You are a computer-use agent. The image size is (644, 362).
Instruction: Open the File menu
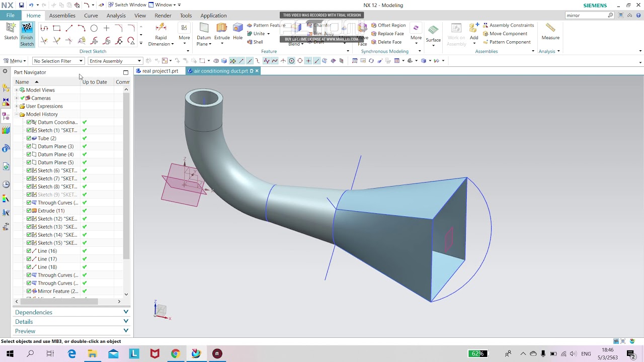click(x=10, y=16)
